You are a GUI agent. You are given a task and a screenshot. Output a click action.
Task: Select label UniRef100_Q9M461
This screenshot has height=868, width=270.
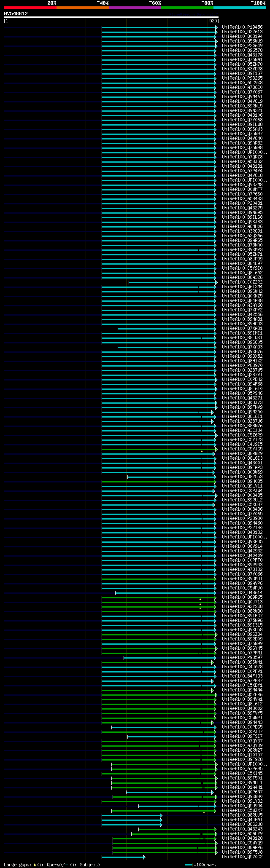coord(242,96)
